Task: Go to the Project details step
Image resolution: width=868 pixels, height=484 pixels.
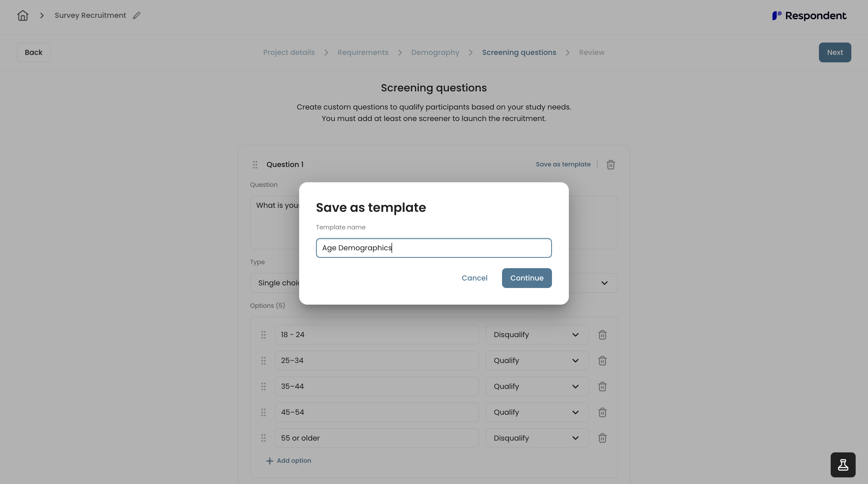Action: click(289, 53)
